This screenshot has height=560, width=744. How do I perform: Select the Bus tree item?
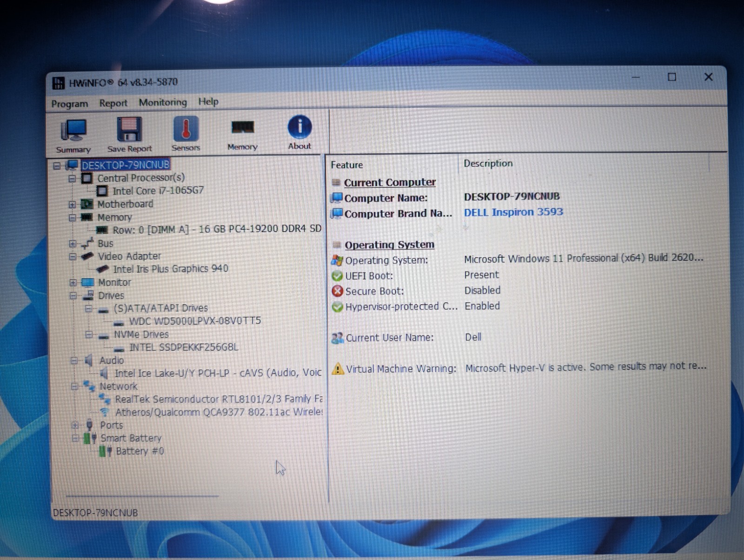pyautogui.click(x=106, y=244)
